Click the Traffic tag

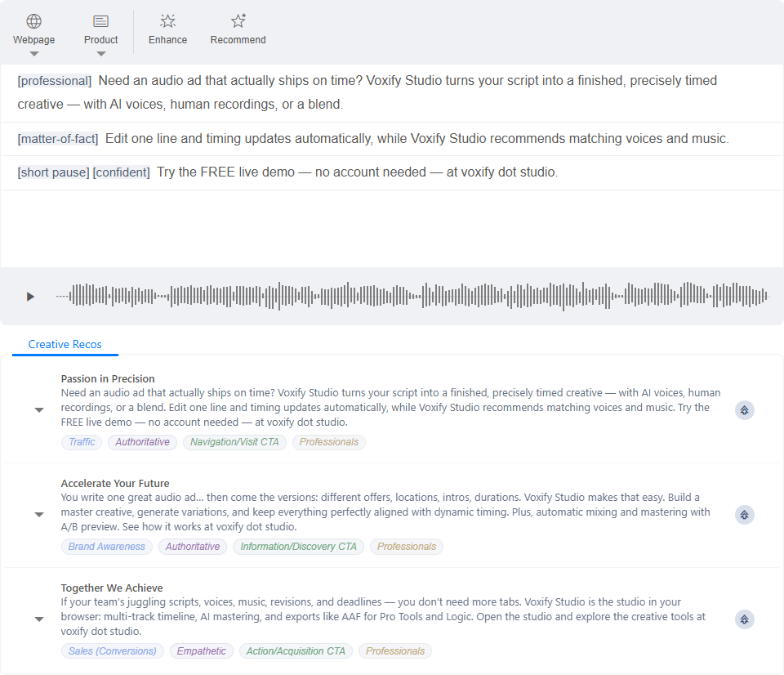coord(82,442)
